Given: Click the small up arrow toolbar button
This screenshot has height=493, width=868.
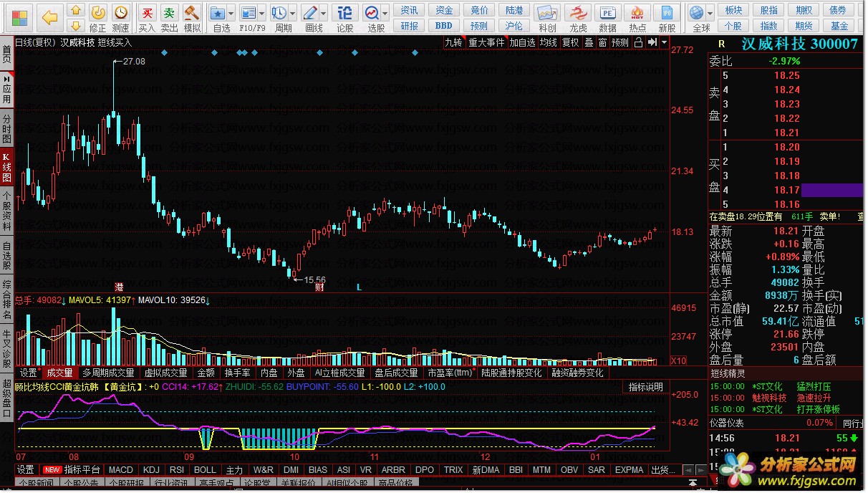Looking at the screenshot, I should click(x=76, y=9).
